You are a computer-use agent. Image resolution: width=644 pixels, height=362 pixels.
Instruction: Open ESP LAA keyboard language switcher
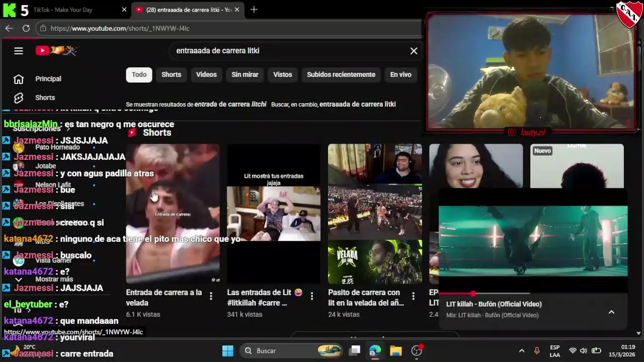[x=555, y=351]
